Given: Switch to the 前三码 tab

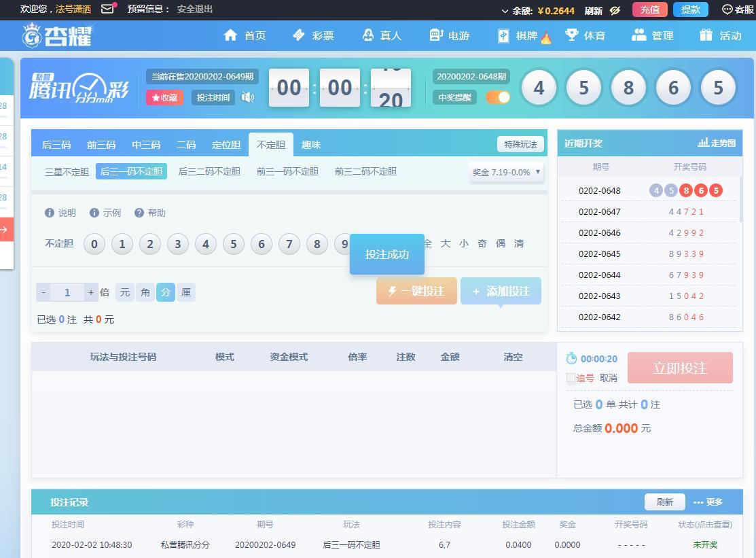Looking at the screenshot, I should (x=101, y=145).
